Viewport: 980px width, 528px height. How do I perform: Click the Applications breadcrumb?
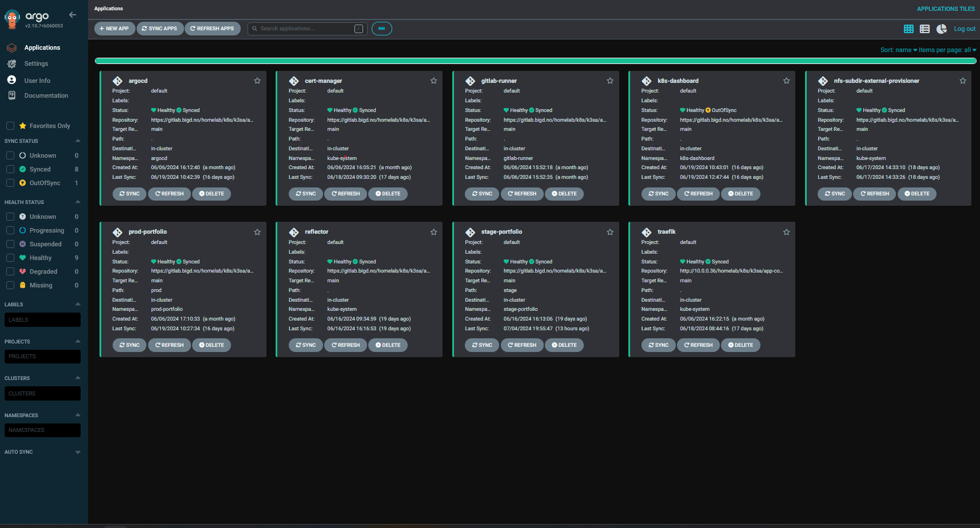click(x=109, y=9)
